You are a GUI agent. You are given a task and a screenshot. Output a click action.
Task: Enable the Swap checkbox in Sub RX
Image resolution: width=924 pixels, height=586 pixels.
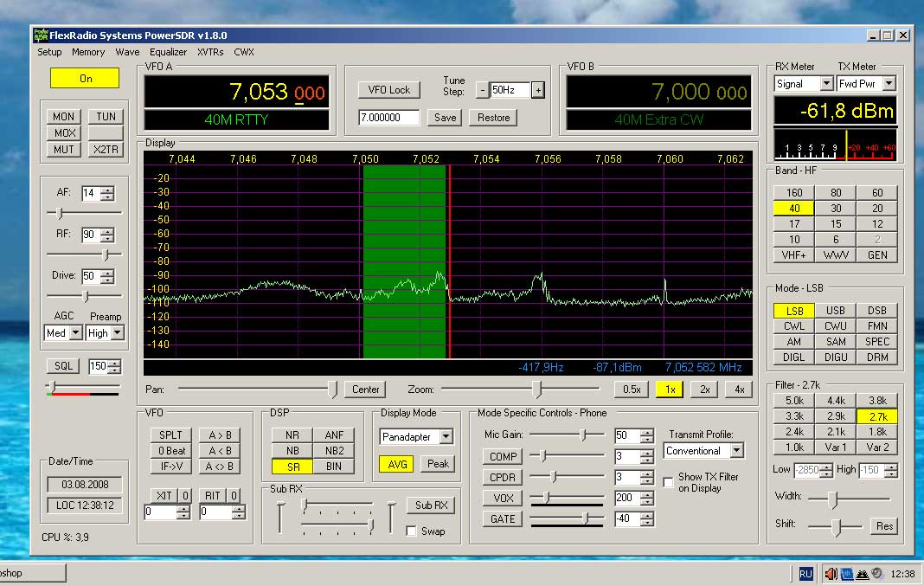pos(412,531)
